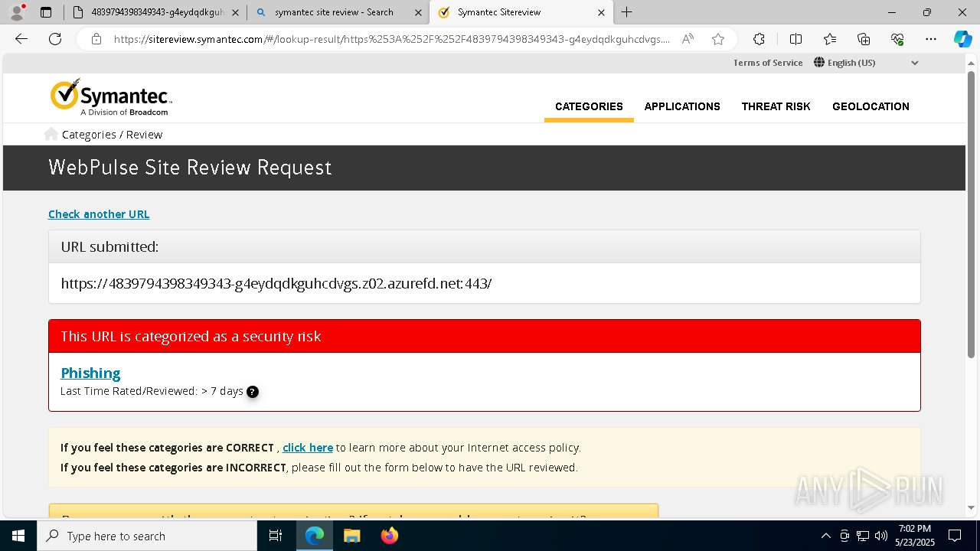Close the symantec site review Search tab
The height and width of the screenshot is (551, 980).
[418, 12]
